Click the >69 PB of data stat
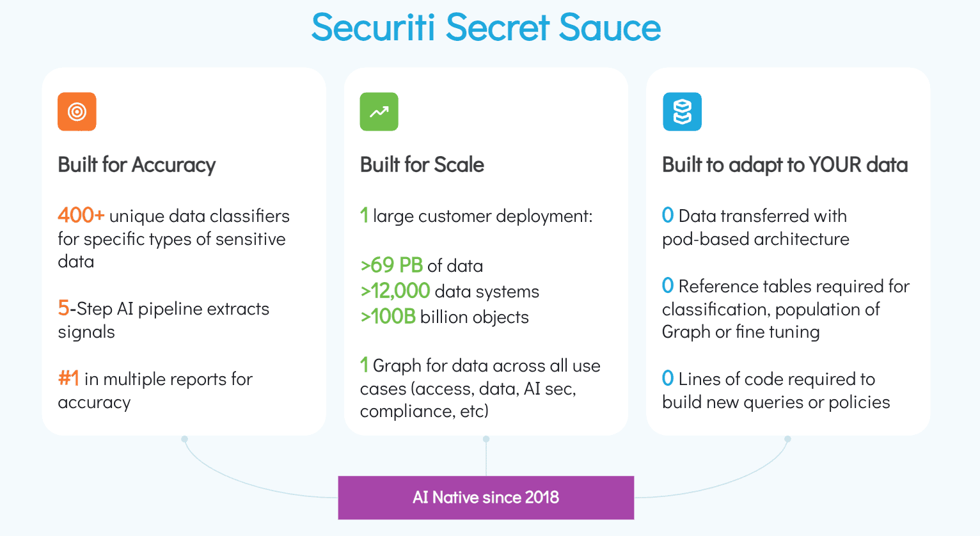The height and width of the screenshot is (536, 980). tap(422, 265)
